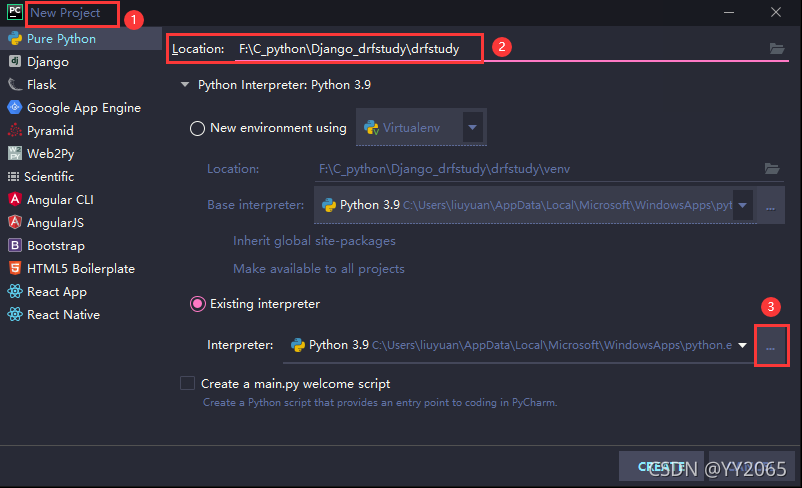Image resolution: width=802 pixels, height=488 pixels.
Task: Click the Interpreter ellipsis browse button
Action: [x=771, y=346]
